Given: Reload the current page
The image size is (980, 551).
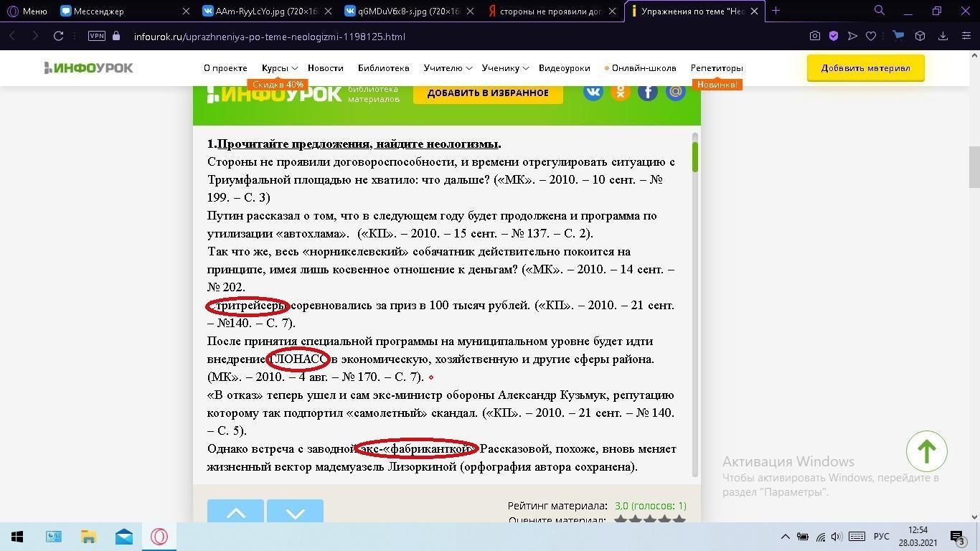Looking at the screenshot, I should (x=59, y=36).
